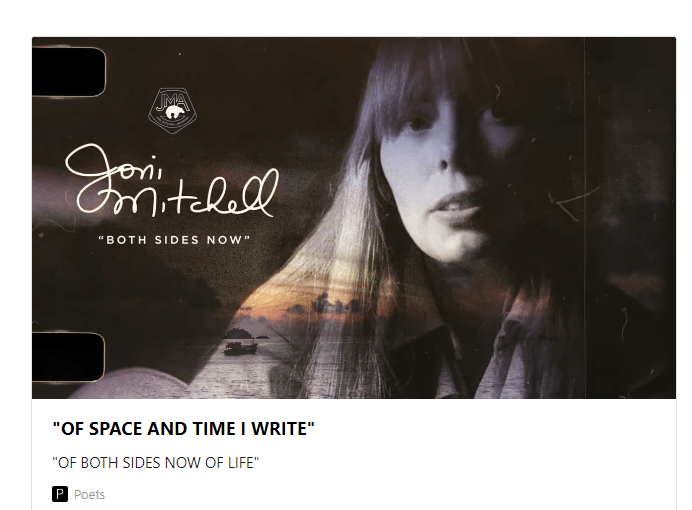
Task: Click the top-left film perforation hole
Action: point(68,71)
